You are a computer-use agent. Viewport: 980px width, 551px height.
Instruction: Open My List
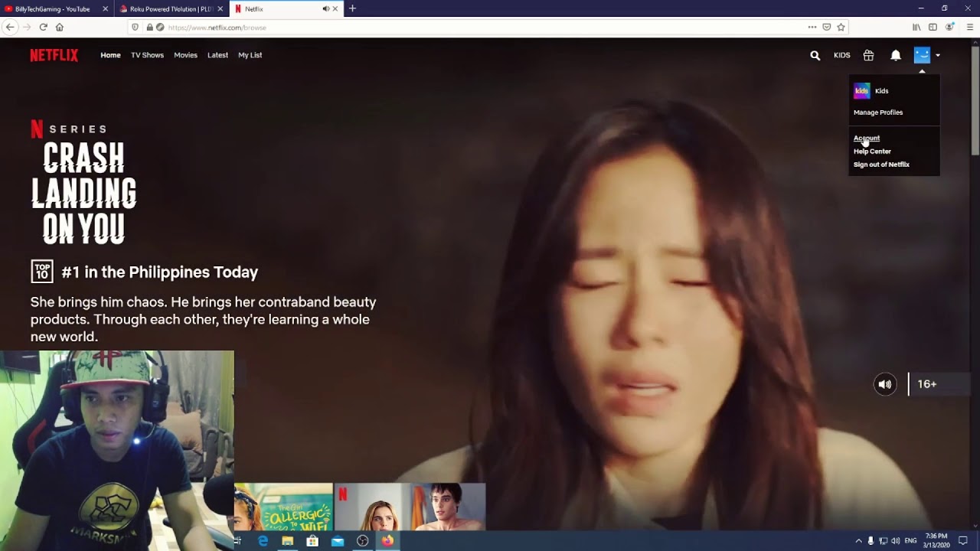(x=250, y=55)
